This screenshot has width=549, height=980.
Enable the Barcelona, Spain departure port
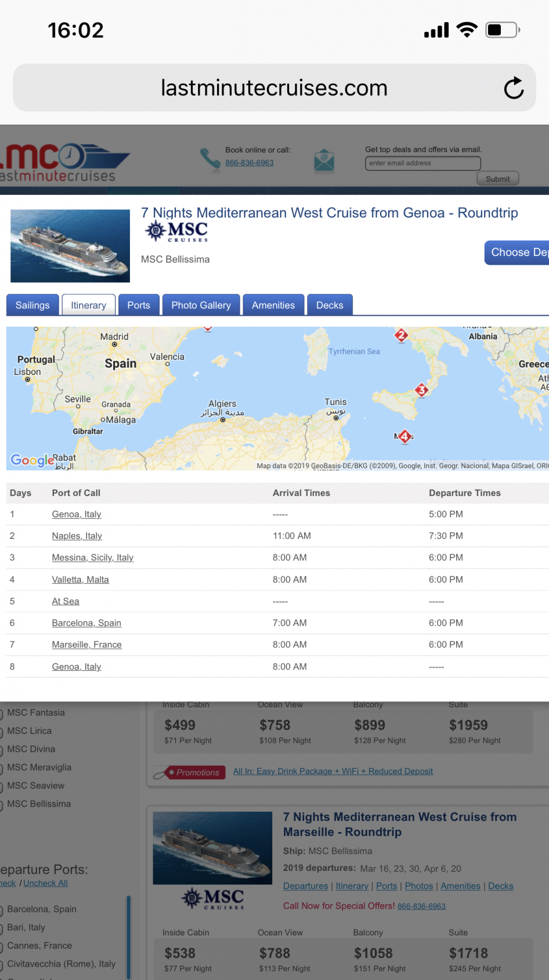click(x=2, y=910)
